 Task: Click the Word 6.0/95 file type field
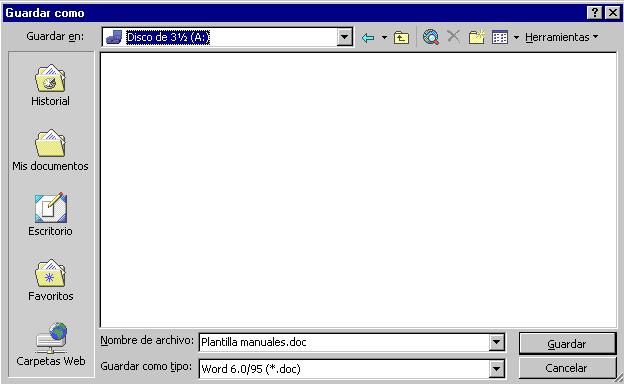click(x=344, y=369)
